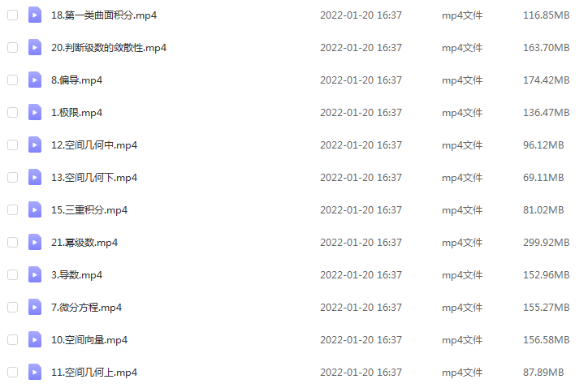
Task: Select checkbox for 11.空间几何上.mp4
Action: 13,373
